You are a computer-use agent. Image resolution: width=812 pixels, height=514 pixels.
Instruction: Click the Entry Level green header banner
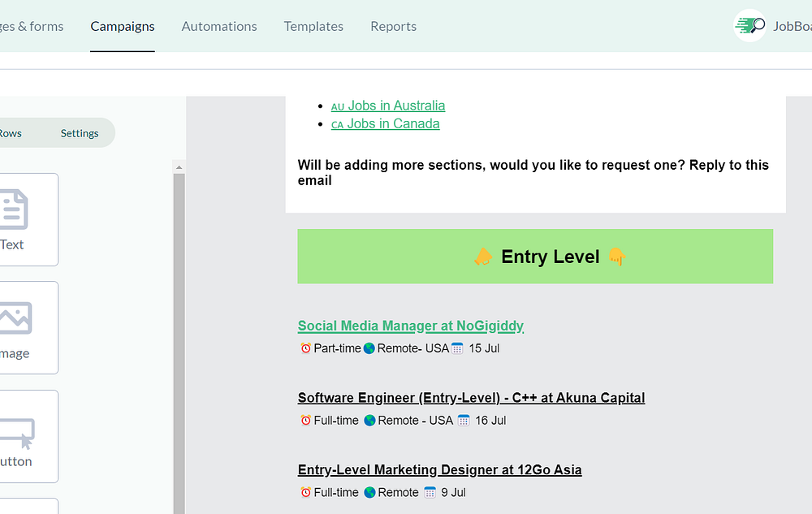point(535,257)
